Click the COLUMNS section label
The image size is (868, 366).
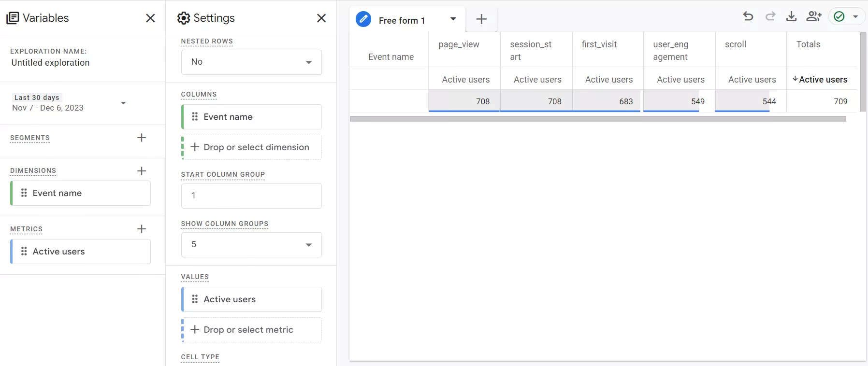pos(199,94)
